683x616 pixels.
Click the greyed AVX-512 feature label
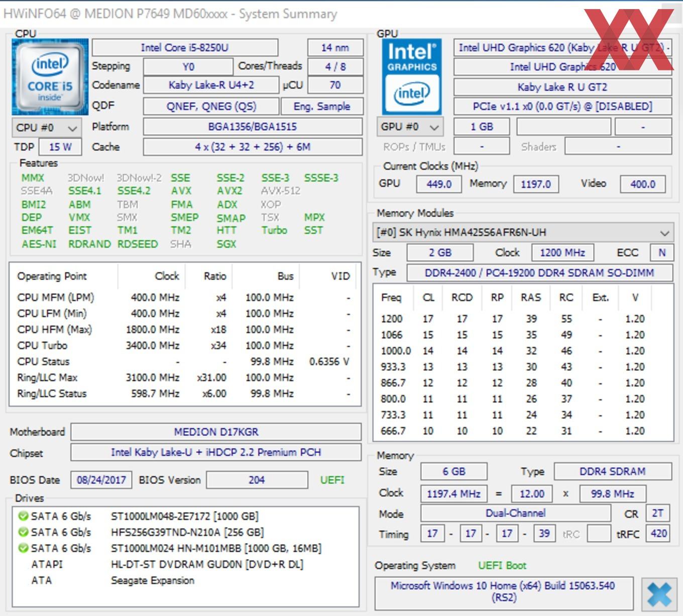(x=280, y=191)
